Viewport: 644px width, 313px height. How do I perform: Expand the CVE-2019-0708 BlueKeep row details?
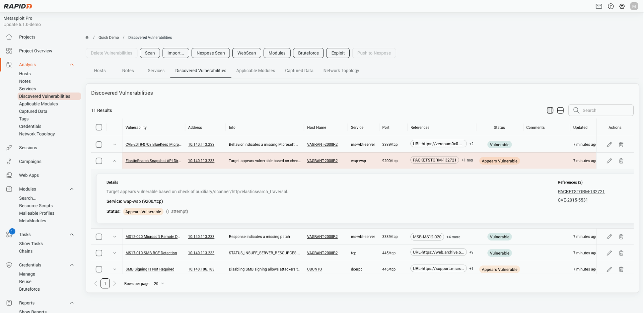tap(114, 145)
